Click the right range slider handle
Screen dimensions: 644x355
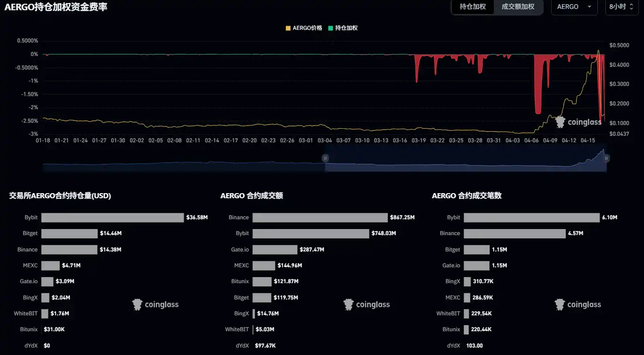[606, 158]
